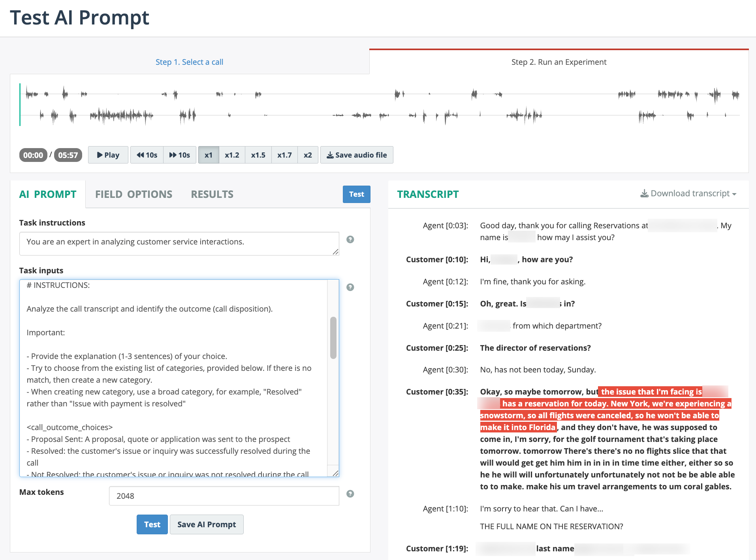Click the audio waveform to seek
756x560 pixels.
tap(379, 105)
